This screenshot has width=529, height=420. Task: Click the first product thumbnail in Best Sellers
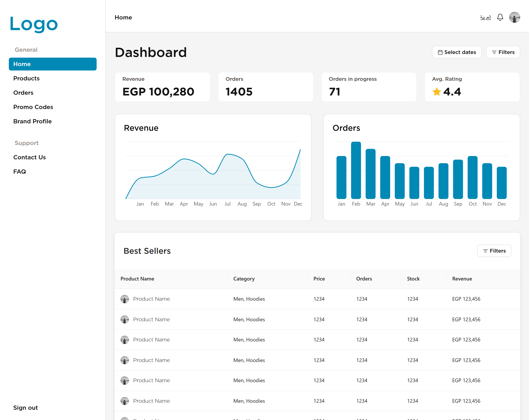[x=125, y=299]
